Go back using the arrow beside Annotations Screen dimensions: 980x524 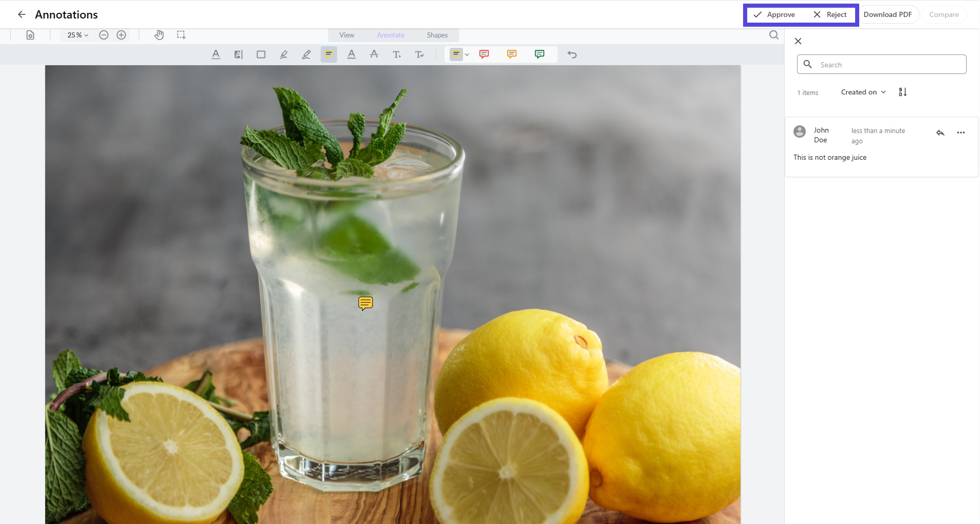[22, 14]
